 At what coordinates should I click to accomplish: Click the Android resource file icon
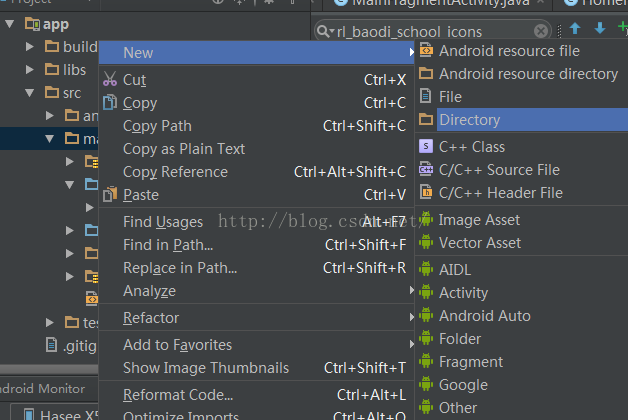point(426,50)
